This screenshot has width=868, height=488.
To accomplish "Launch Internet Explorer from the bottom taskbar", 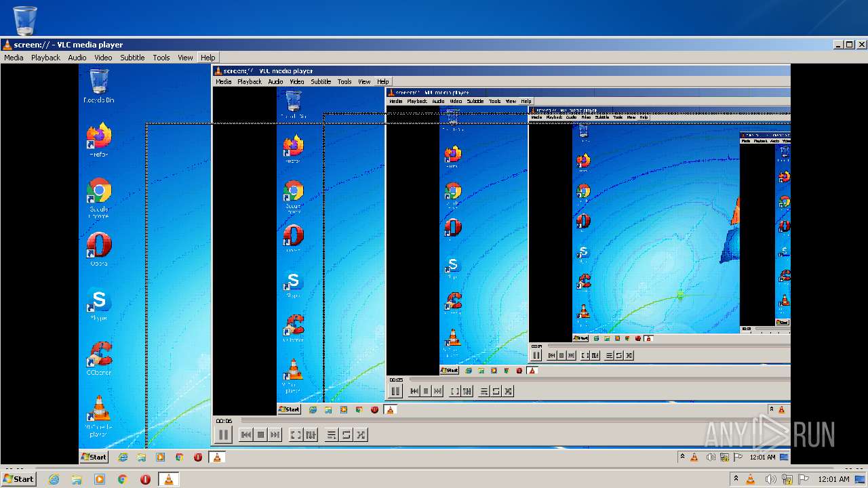I will tap(54, 479).
